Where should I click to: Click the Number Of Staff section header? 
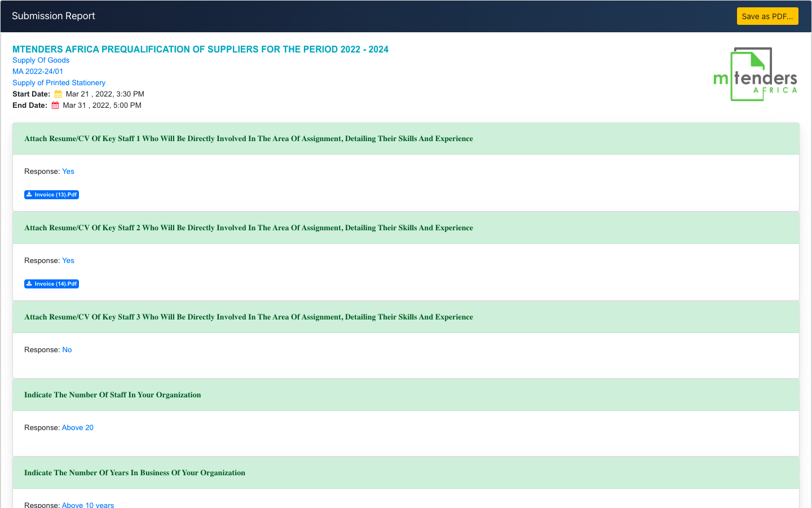[x=406, y=395]
